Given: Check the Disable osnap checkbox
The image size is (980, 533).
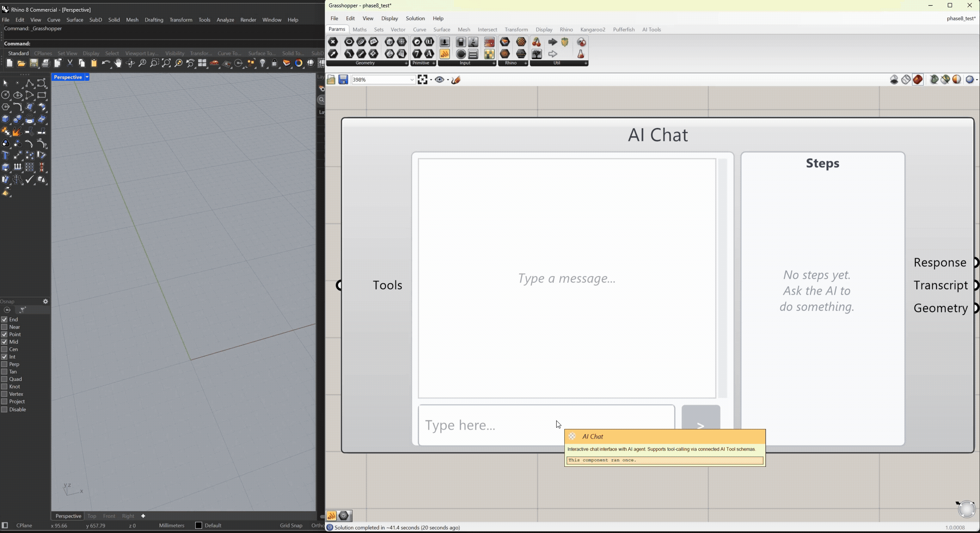Looking at the screenshot, I should 4,410.
